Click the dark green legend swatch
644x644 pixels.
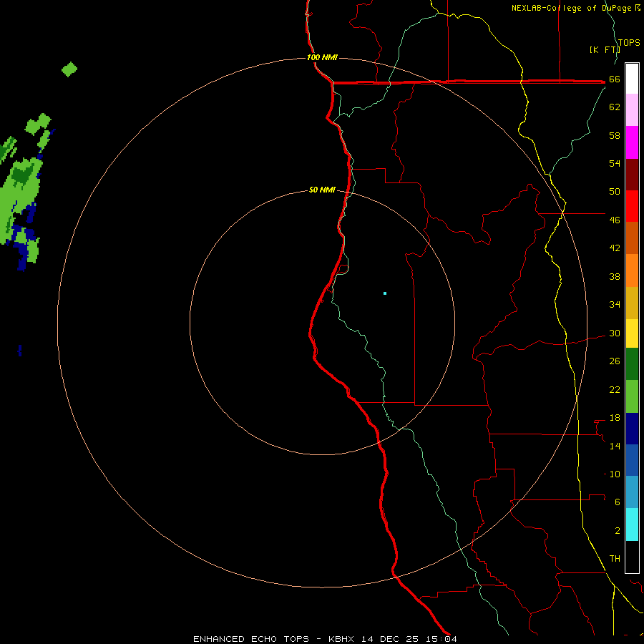(632, 364)
